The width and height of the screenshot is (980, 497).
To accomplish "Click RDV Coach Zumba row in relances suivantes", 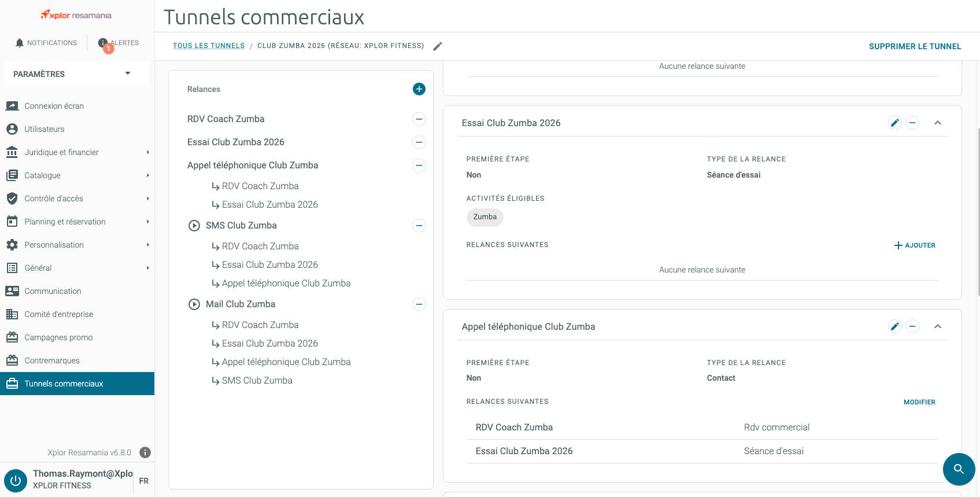I will [x=702, y=428].
